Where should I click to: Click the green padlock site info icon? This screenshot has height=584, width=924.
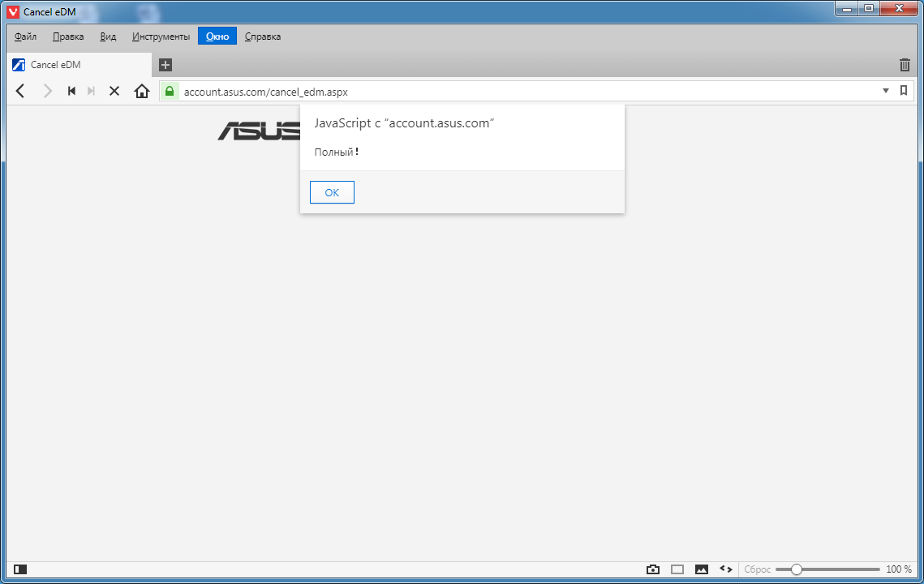(169, 92)
